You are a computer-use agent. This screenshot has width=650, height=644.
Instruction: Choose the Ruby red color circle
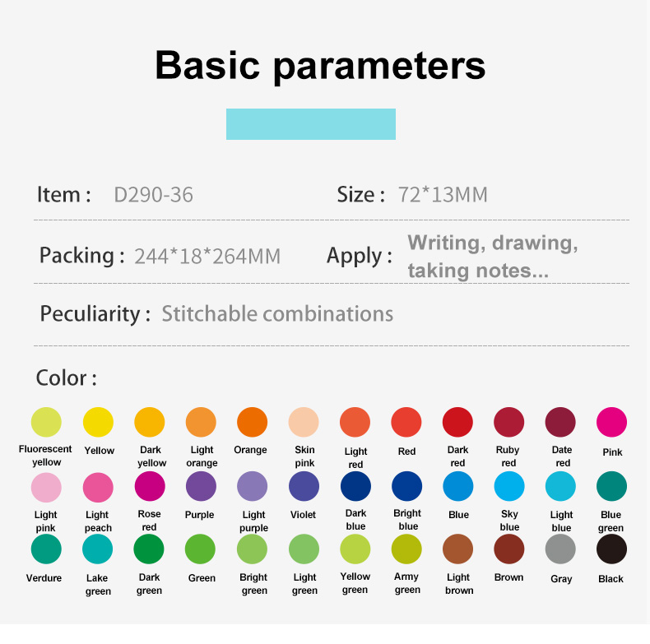[508, 422]
